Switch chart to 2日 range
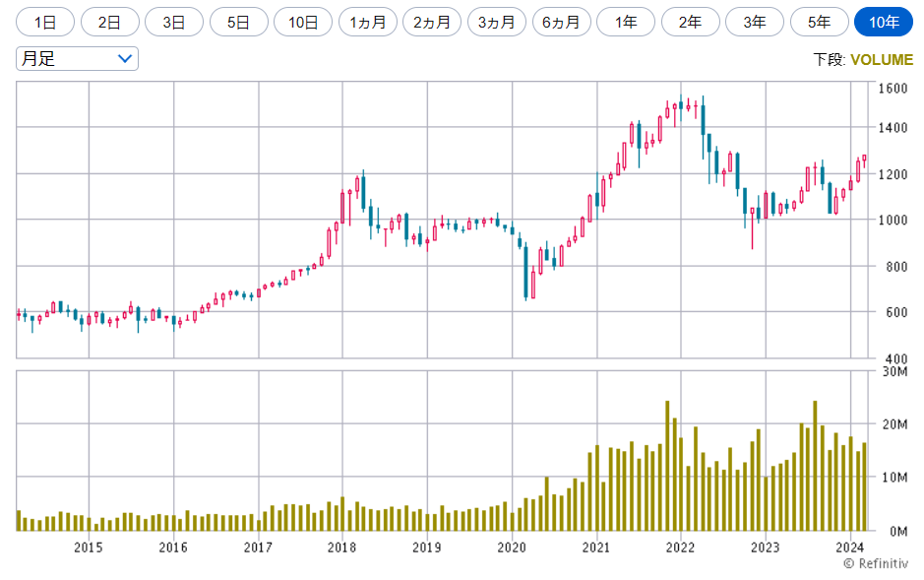This screenshot has height=580, width=924. tap(109, 22)
